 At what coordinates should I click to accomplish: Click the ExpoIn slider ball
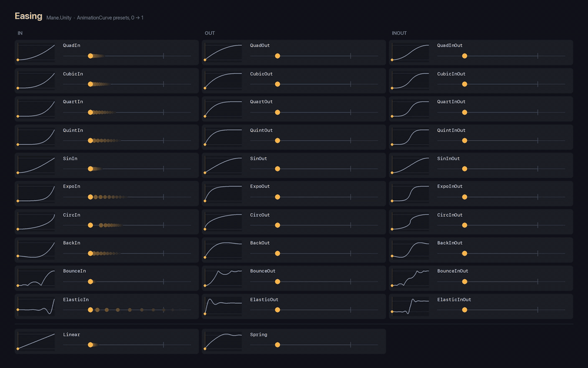pyautogui.click(x=91, y=197)
